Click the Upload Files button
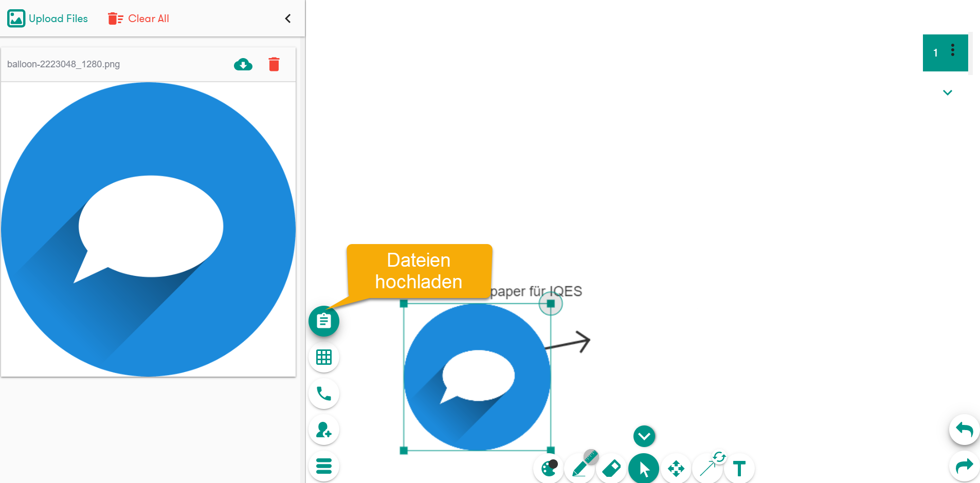980x483 pixels. click(48, 18)
